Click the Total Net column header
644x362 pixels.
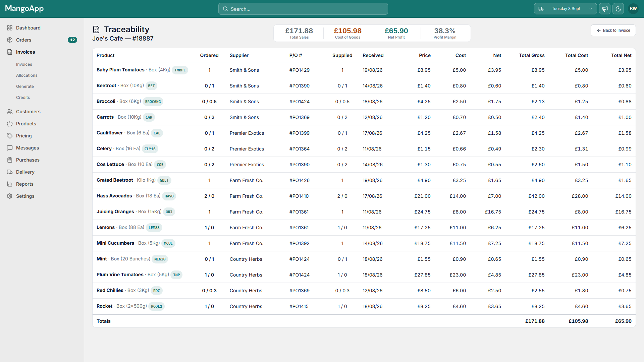click(x=621, y=55)
